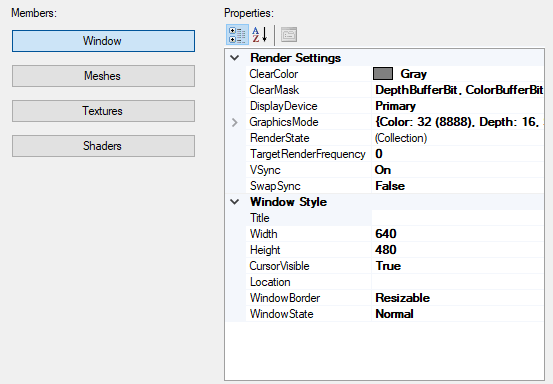Open the RenderState (Collection) value
553x384 pixels.
[x=401, y=138]
